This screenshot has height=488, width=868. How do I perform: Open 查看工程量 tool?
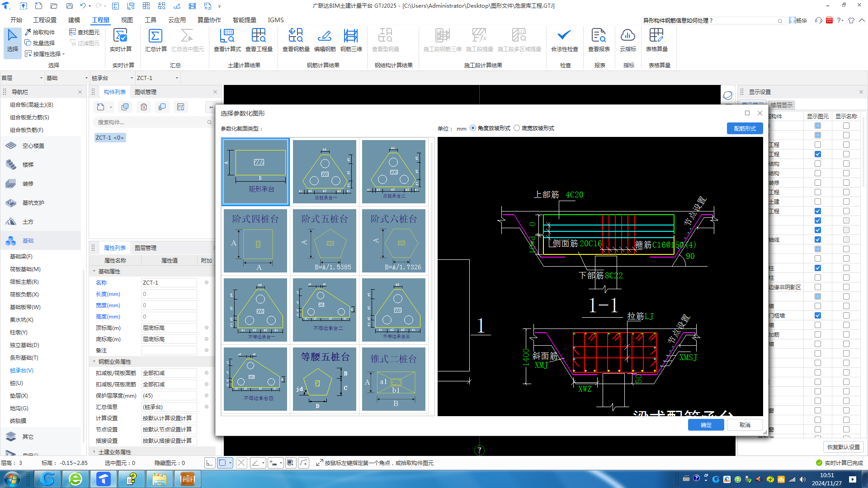[259, 40]
